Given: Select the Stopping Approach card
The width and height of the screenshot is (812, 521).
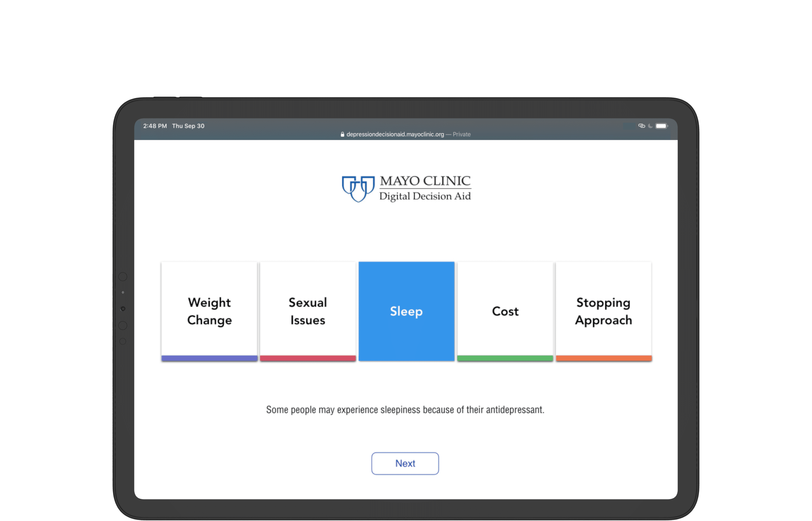Looking at the screenshot, I should [x=604, y=311].
